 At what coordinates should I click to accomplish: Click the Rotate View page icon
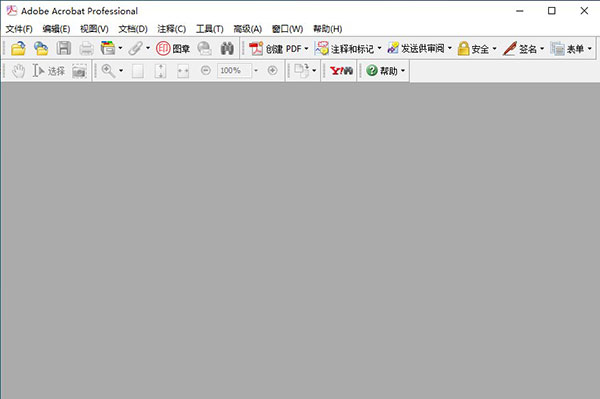click(302, 70)
